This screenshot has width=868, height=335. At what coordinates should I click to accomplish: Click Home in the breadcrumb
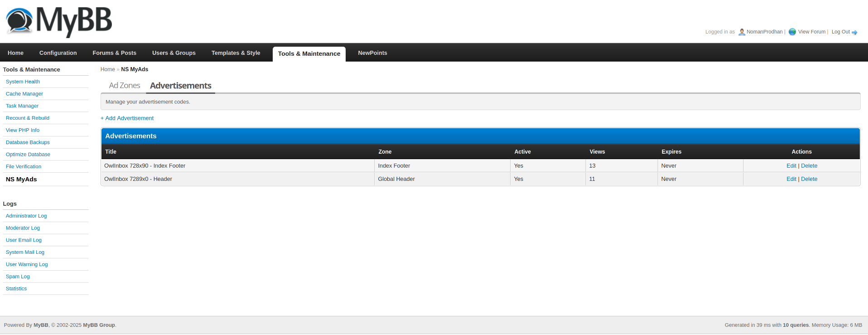107,69
